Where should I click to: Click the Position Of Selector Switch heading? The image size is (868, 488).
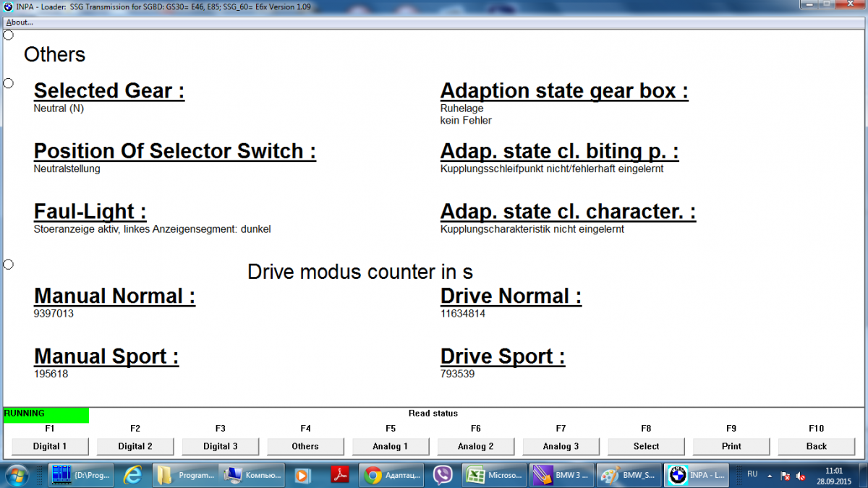click(x=175, y=151)
